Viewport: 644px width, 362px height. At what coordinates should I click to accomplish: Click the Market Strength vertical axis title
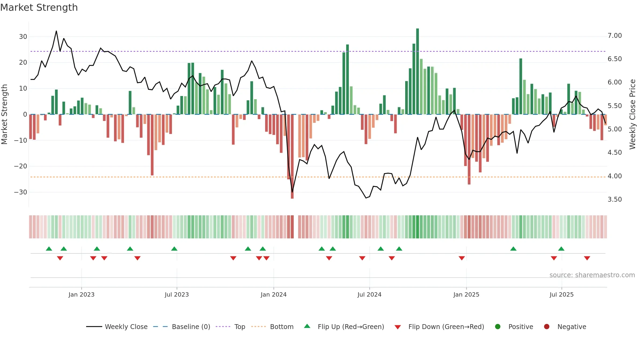[4, 114]
